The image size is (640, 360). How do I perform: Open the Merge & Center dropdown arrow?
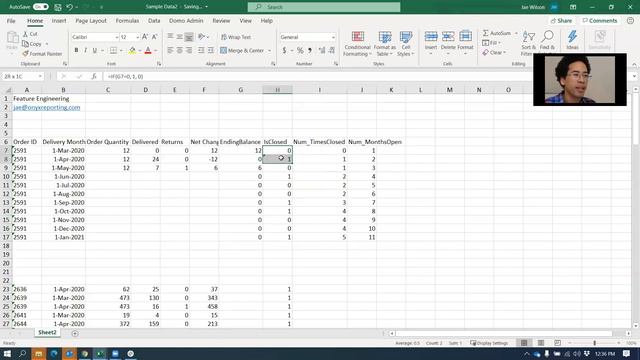point(269,51)
